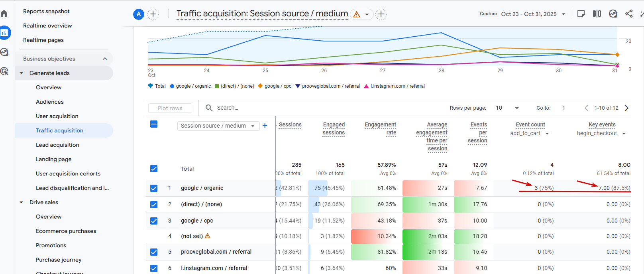Viewport: 644px width, 274px height.
Task: Open the Advertising icon in left rail
Action: coord(4,71)
